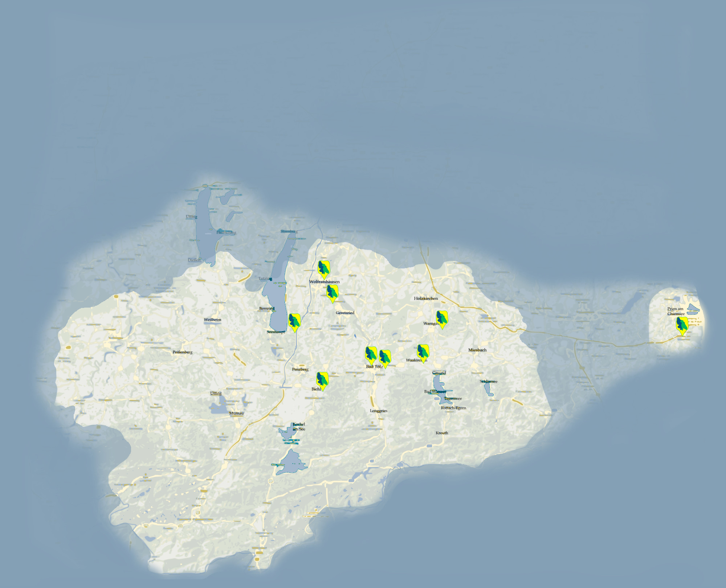The height and width of the screenshot is (588, 726).
Task: Click the map marker above Wolfratshausen label
Action: point(324,269)
